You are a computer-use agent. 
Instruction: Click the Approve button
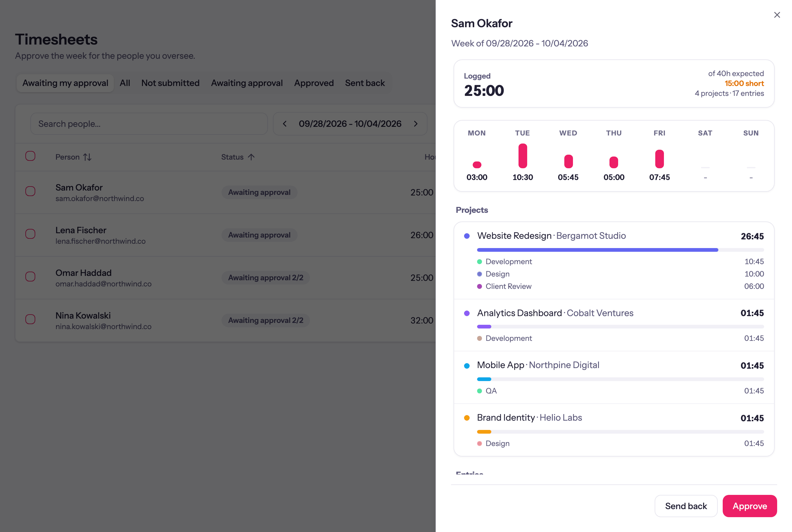click(x=750, y=506)
